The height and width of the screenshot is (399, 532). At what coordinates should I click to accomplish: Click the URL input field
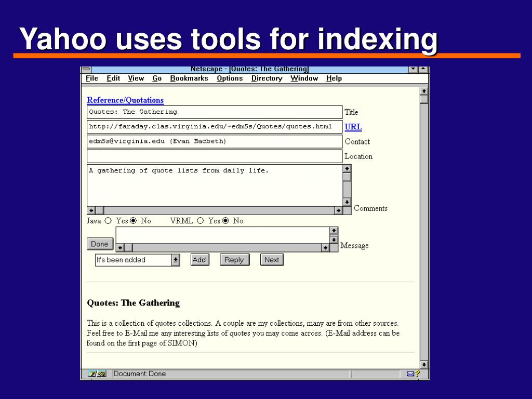(x=215, y=127)
